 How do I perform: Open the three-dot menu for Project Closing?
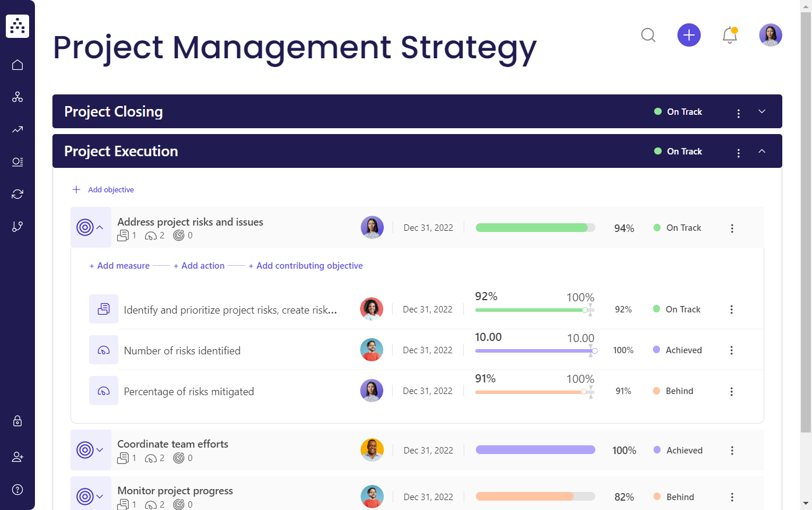pyautogui.click(x=739, y=113)
